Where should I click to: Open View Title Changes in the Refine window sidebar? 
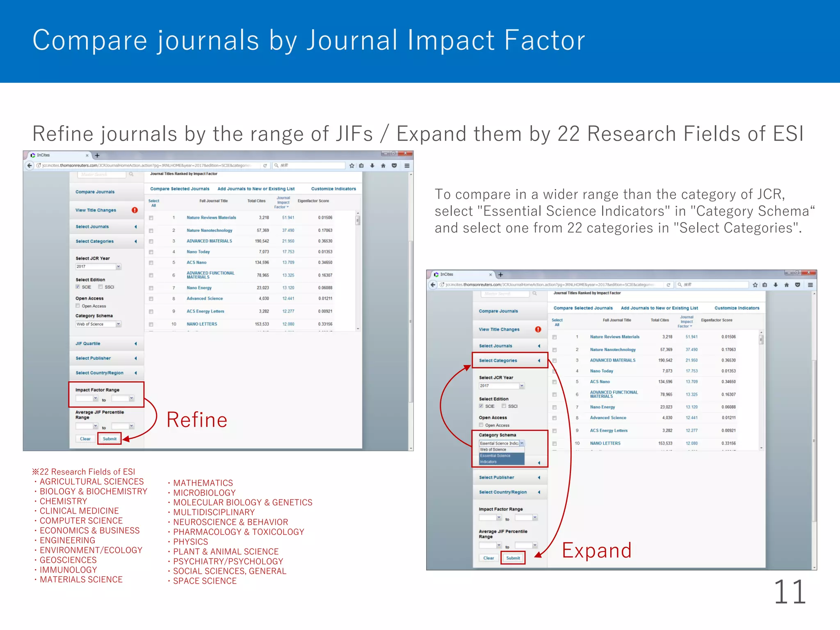(96, 210)
